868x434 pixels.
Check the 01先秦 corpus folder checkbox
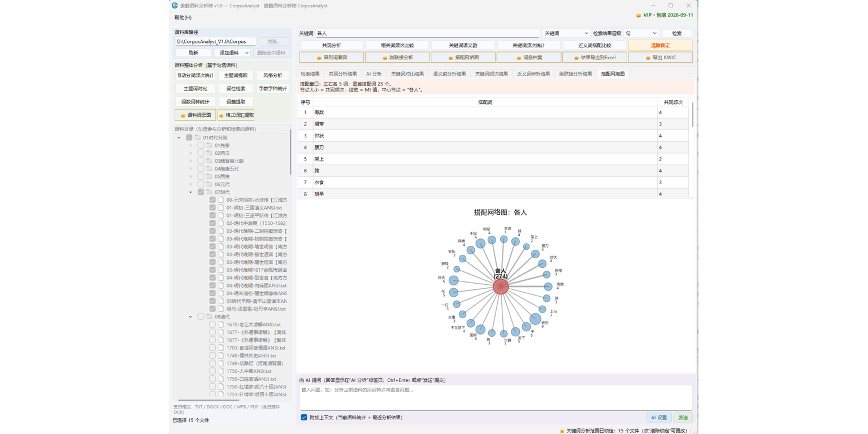pyautogui.click(x=201, y=145)
